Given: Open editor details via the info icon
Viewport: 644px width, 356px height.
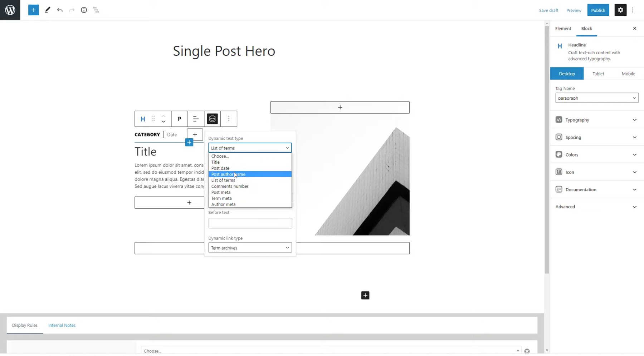Looking at the screenshot, I should click(84, 10).
